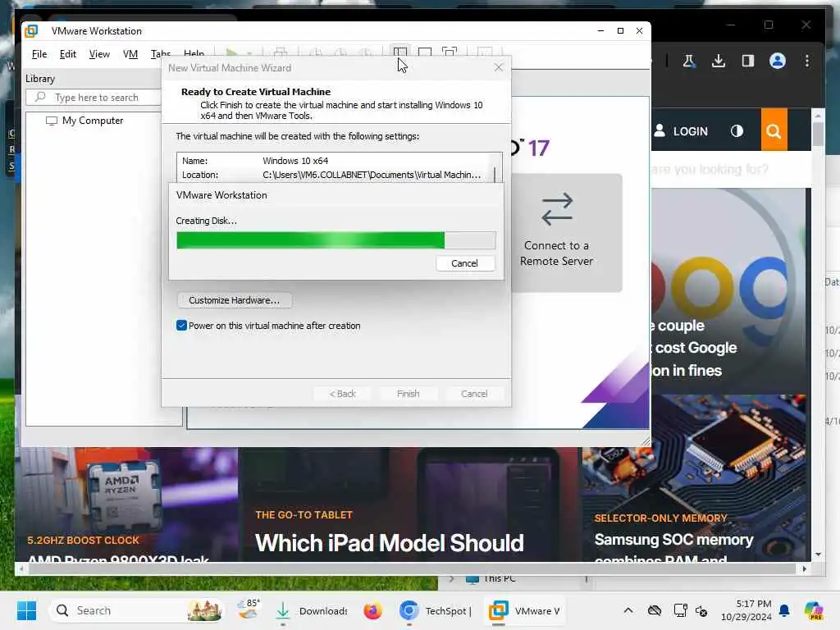Switch to TechSpot Chrome taskbar item
Viewport: 840px width, 630px height.
(x=435, y=610)
